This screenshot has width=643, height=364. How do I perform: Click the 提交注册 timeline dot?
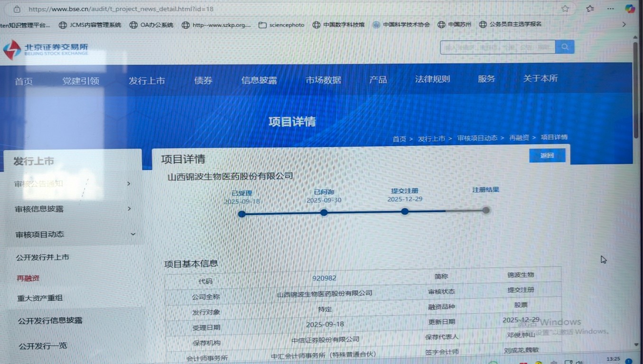pyautogui.click(x=405, y=211)
